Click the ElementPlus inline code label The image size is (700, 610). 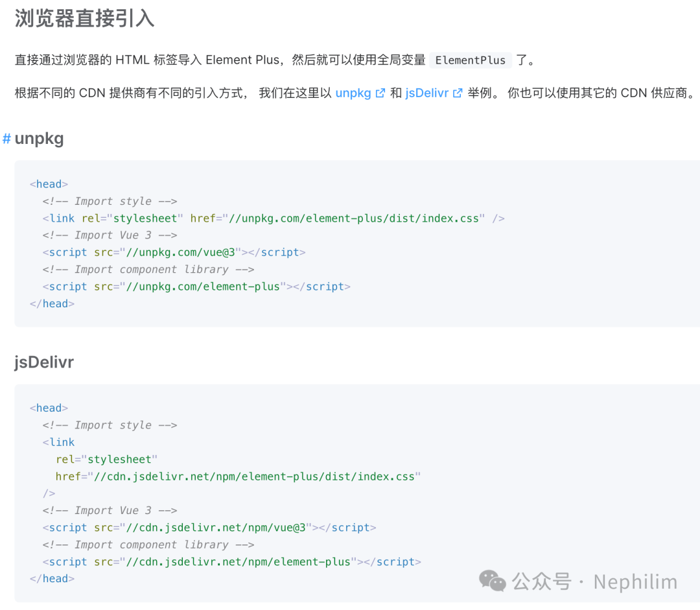coord(471,60)
